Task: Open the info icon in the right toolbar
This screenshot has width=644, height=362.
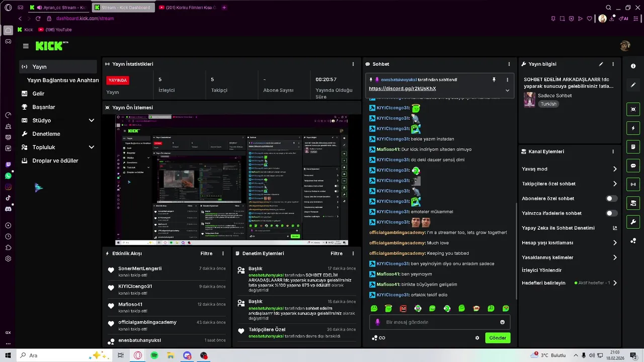Action: pos(633,66)
